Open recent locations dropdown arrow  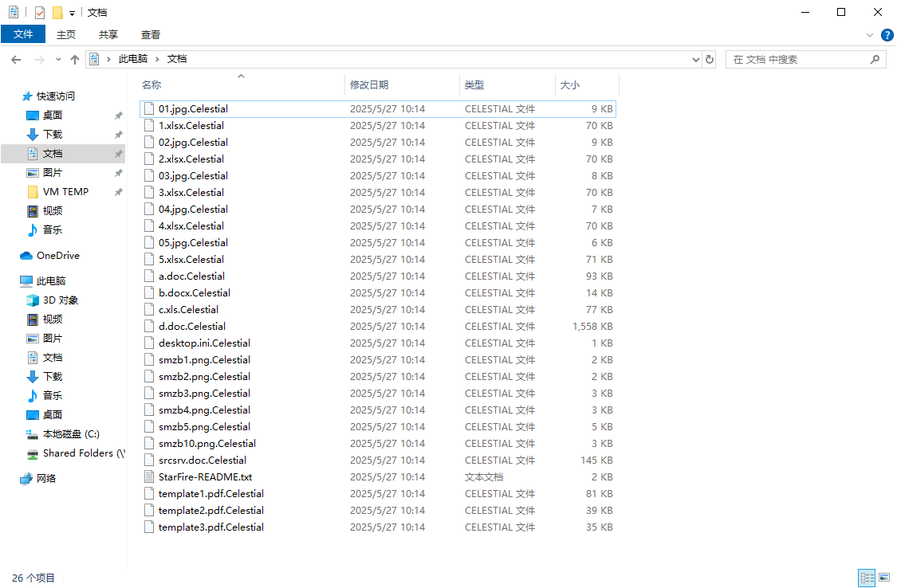(58, 60)
